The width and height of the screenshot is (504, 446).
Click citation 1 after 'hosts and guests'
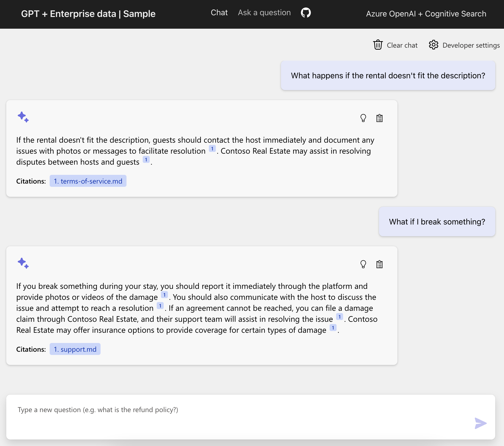pos(146,160)
